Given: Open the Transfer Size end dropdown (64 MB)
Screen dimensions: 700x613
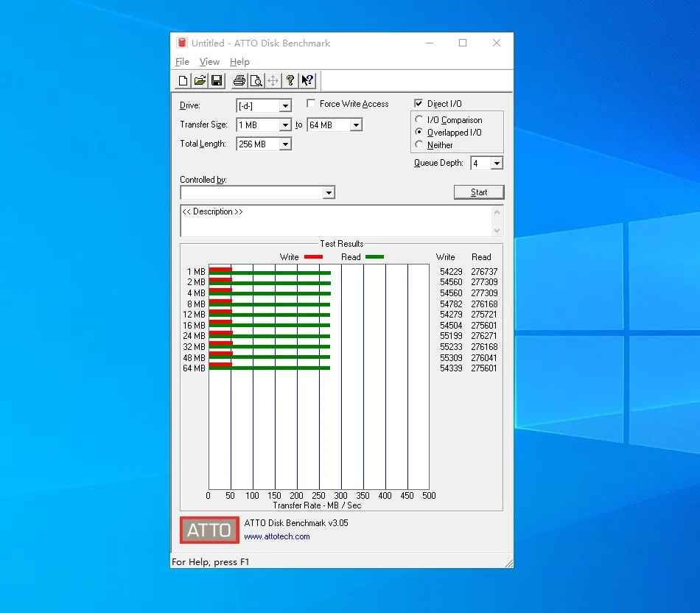Looking at the screenshot, I should pos(356,125).
